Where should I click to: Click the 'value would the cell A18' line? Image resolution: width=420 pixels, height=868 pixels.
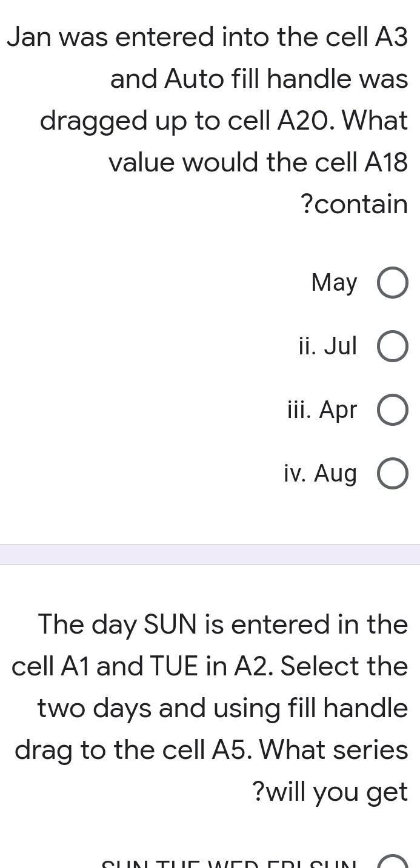pyautogui.click(x=258, y=162)
